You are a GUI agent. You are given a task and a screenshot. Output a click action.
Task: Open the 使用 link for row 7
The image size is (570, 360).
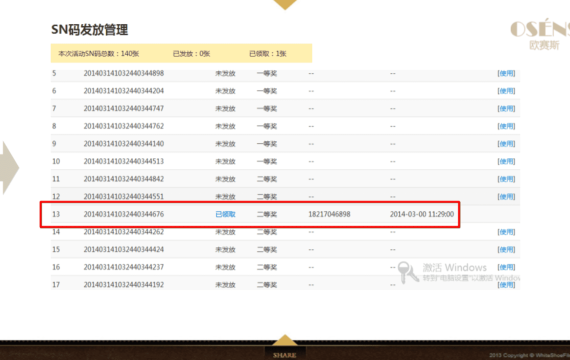point(506,108)
